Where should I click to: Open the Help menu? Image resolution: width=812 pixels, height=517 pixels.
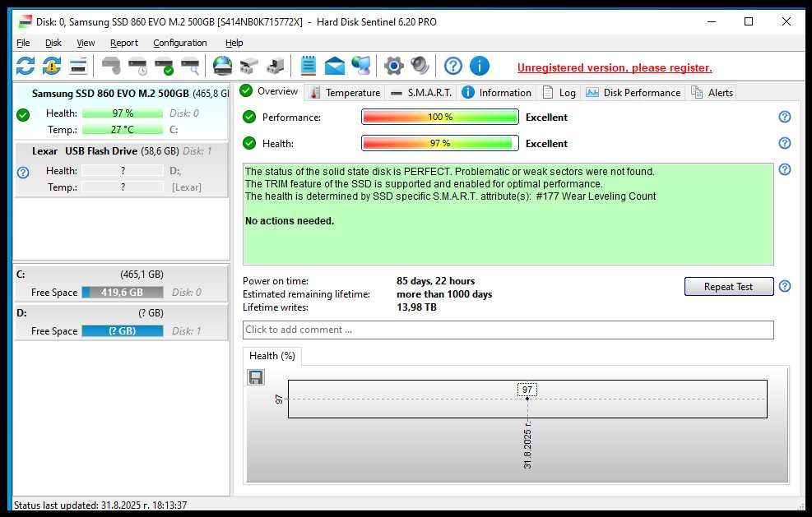click(234, 43)
